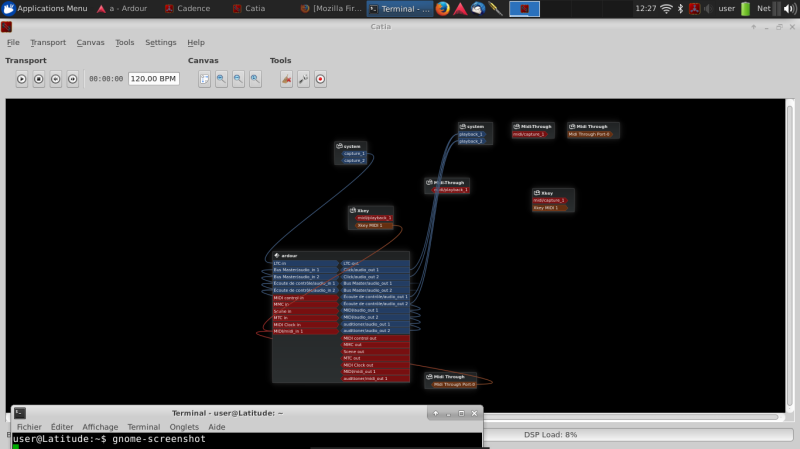Open the Applications Menu in the panel
Viewport: 800px width, 449px height.
pos(45,9)
